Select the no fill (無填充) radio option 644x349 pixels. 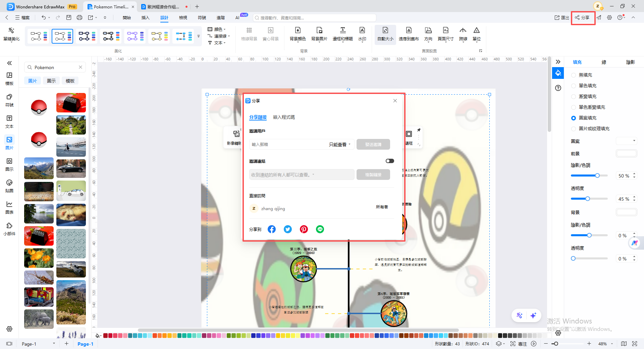[574, 75]
